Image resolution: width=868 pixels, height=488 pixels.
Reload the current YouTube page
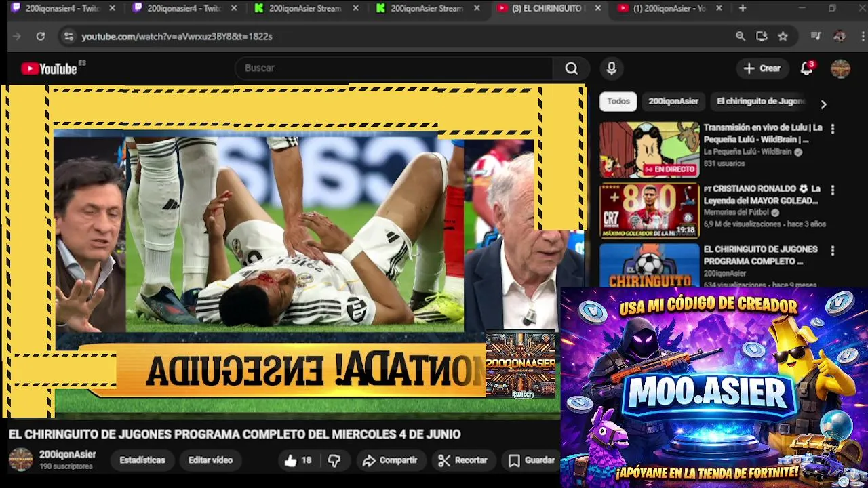click(41, 37)
